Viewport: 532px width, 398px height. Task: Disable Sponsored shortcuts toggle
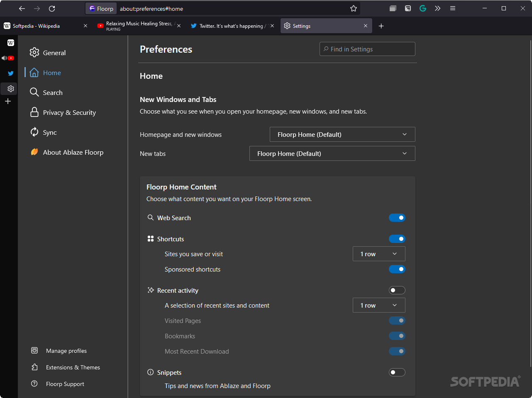[397, 269]
